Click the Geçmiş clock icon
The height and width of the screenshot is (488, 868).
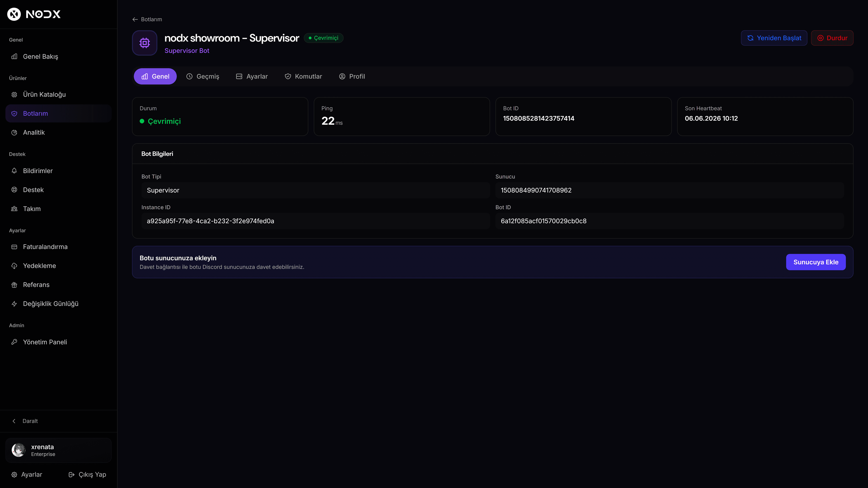[x=189, y=76]
